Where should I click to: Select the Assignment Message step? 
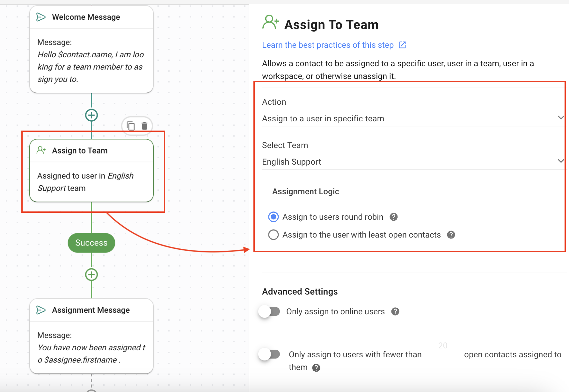[x=91, y=336]
